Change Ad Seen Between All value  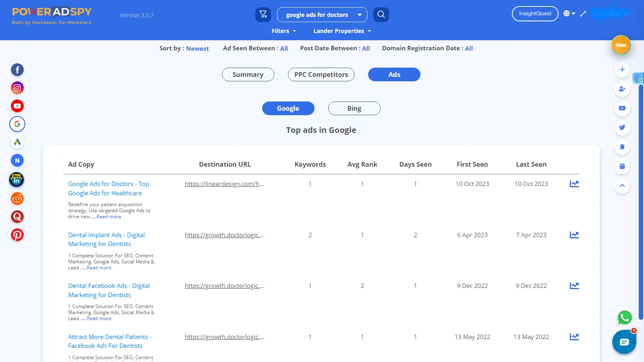coord(284,48)
